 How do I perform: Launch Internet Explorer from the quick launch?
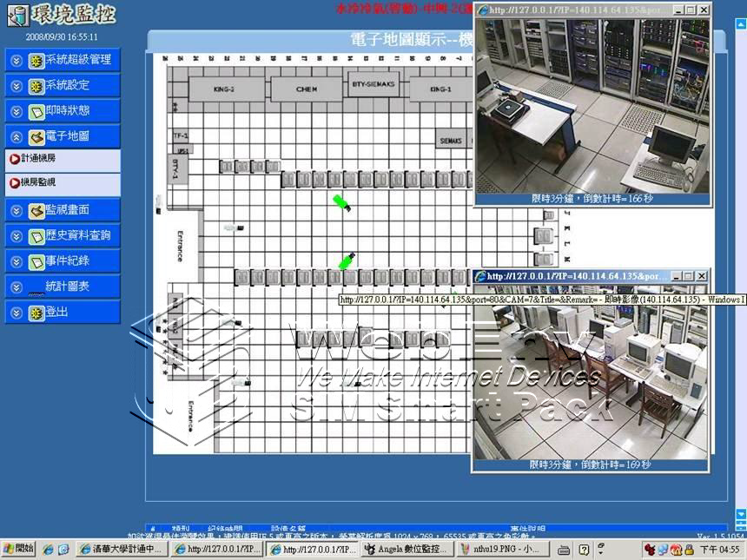point(48,550)
